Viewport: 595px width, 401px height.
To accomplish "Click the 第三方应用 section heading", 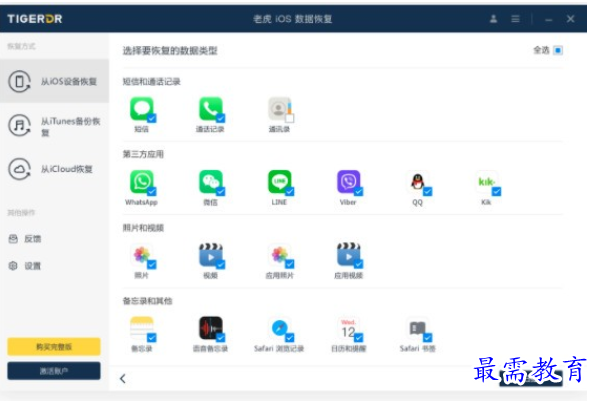I will 143,154.
